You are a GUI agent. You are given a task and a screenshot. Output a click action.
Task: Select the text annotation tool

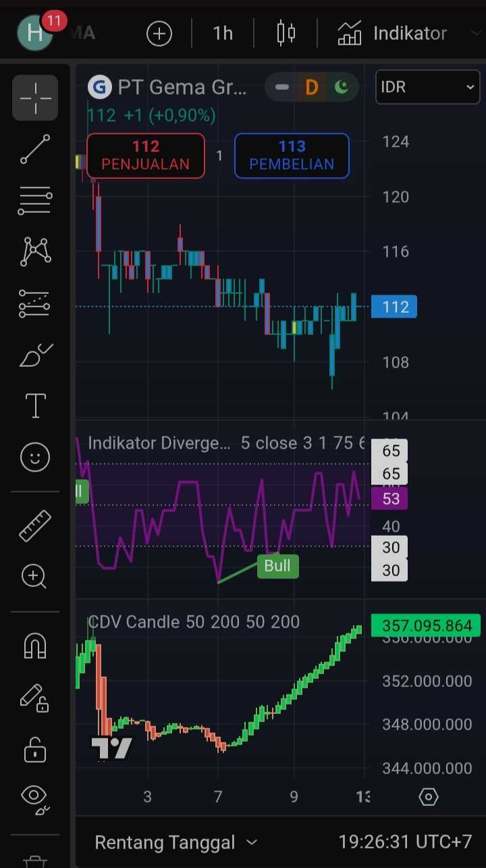tap(35, 407)
